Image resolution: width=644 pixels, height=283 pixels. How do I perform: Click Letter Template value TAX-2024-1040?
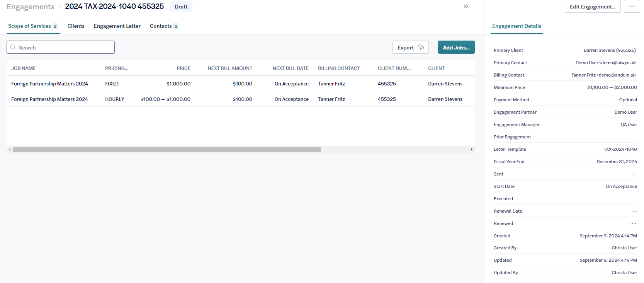point(620,149)
